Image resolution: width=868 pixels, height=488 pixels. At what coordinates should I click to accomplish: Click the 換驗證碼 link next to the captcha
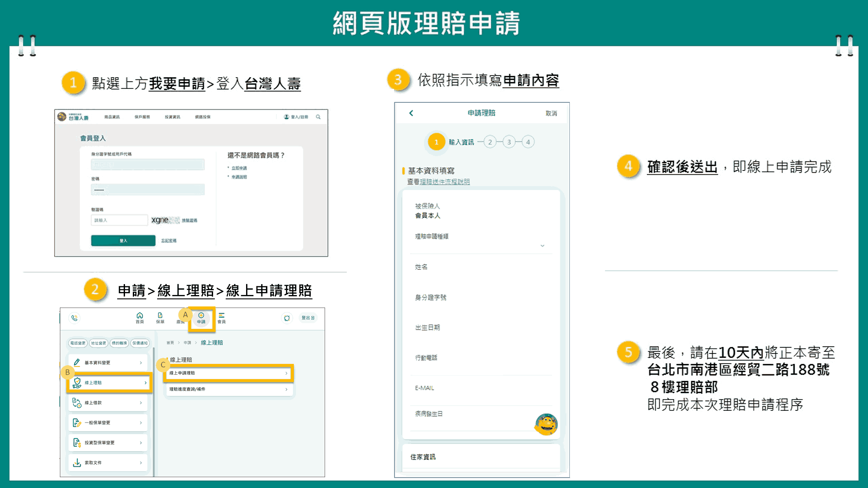pyautogui.click(x=189, y=220)
